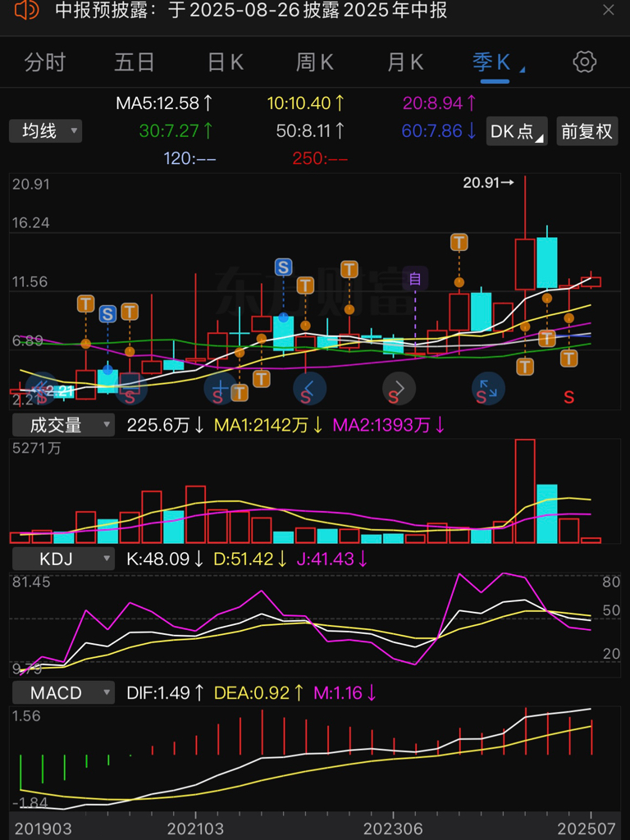Tap the fullscreen expand arrows control
The image size is (630, 840).
click(x=488, y=388)
